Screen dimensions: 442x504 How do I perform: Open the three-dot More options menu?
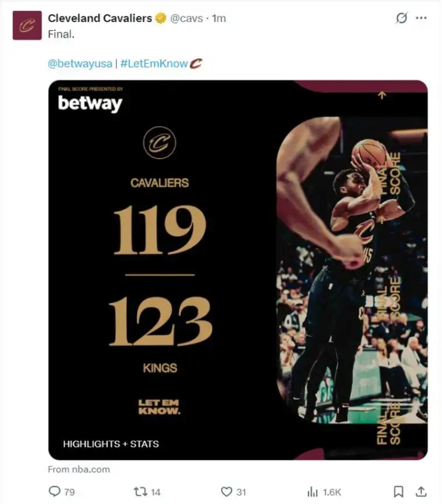(421, 18)
